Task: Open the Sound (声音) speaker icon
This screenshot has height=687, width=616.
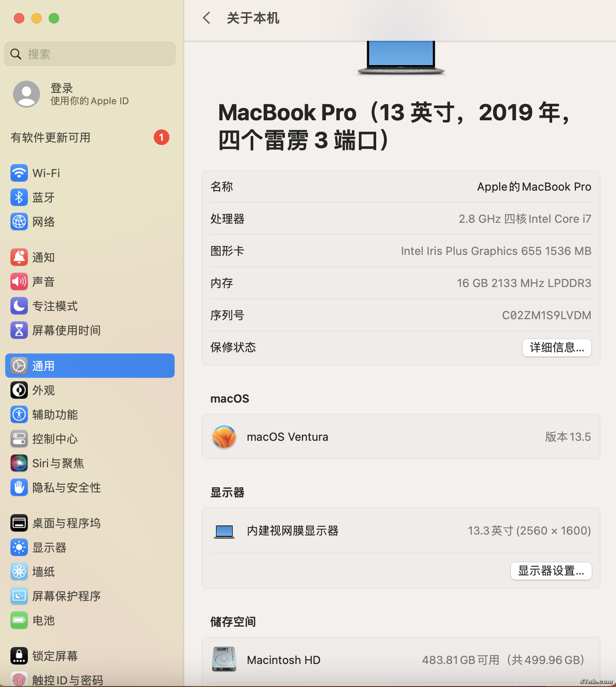Action: [x=19, y=281]
